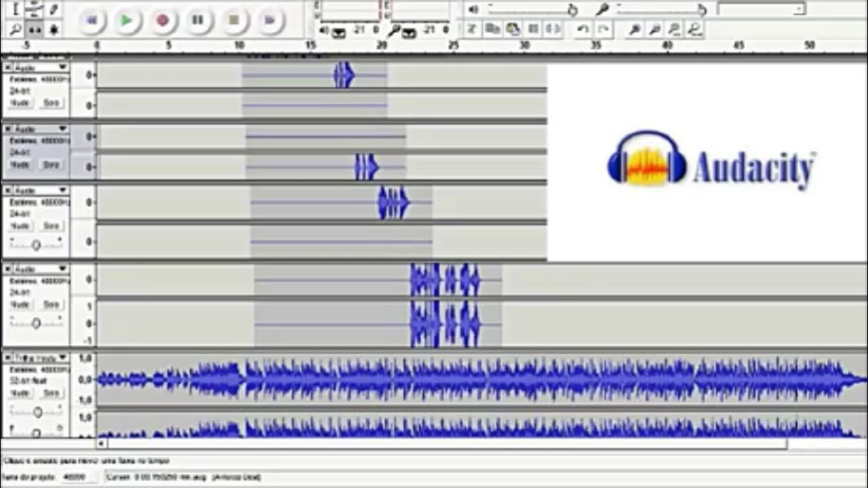868x488 pixels.
Task: Click the output volume slider thumb
Action: point(572,9)
